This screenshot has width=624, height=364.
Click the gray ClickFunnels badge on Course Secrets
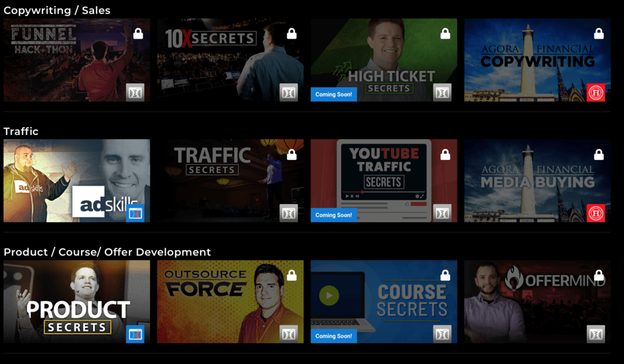coord(442,334)
